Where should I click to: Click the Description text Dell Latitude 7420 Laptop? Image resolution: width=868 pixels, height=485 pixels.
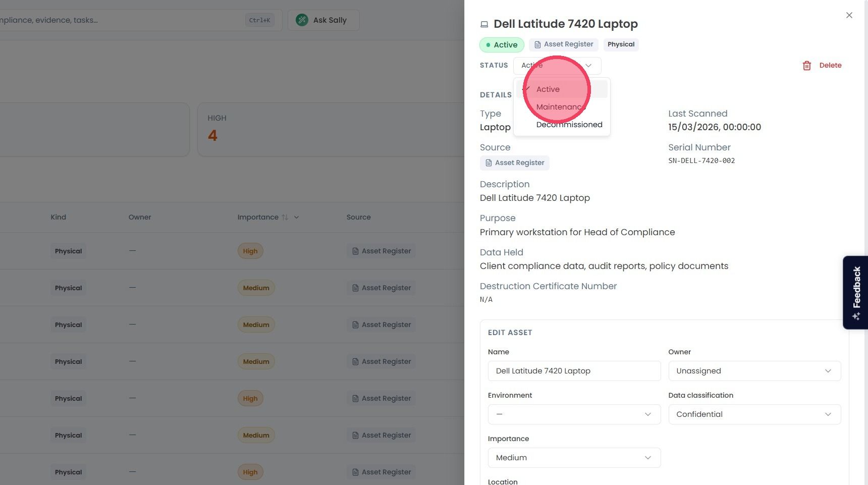(535, 198)
